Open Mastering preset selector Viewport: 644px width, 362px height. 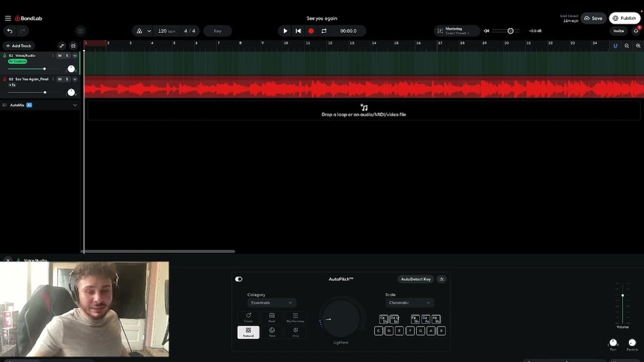457,31
